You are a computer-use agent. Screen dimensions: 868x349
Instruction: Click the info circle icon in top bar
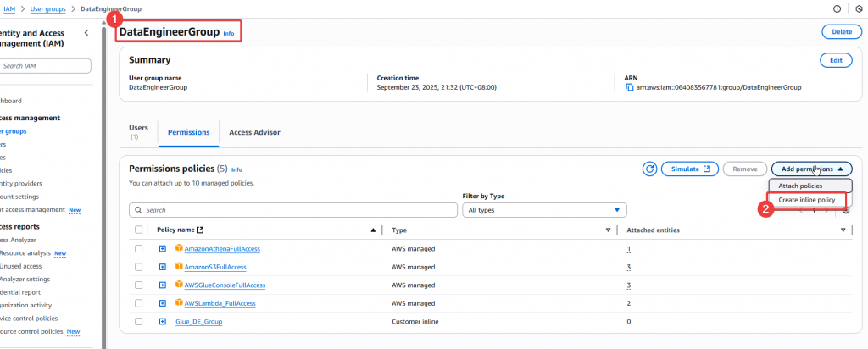coord(837,8)
